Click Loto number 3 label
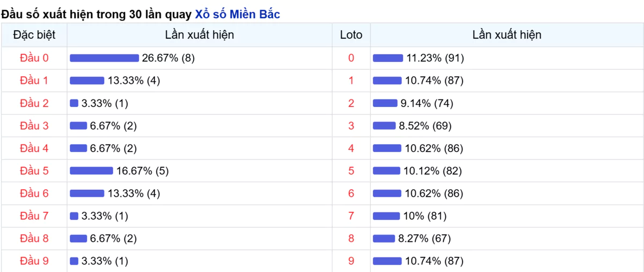Viewport: 644px width, 272px height. tap(351, 126)
